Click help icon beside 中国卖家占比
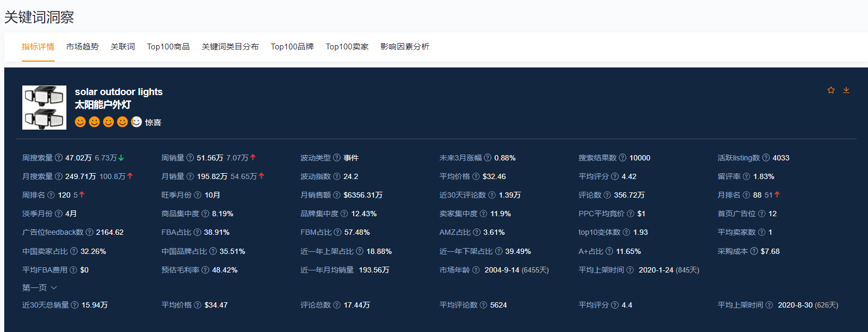 (x=74, y=251)
